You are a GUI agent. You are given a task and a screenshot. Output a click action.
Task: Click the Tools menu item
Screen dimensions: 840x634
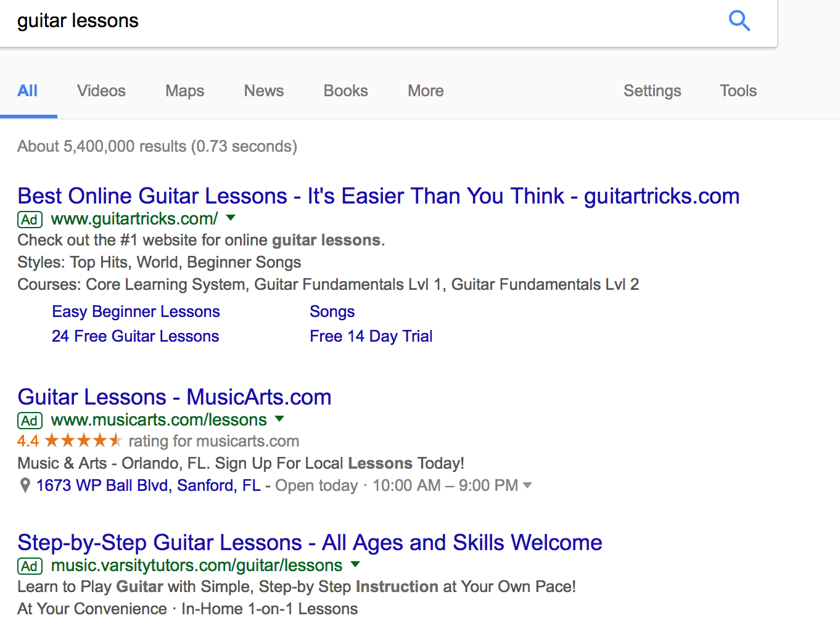(738, 91)
